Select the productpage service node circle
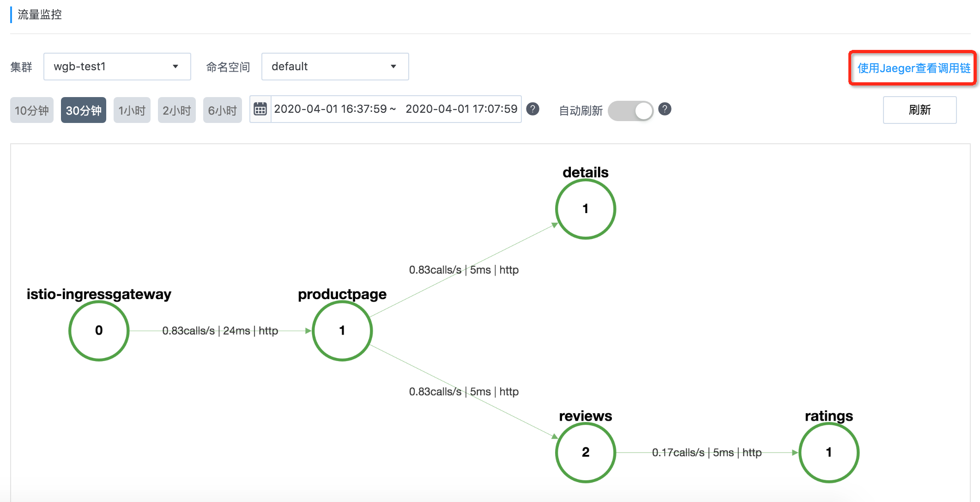980x502 pixels. [x=342, y=331]
